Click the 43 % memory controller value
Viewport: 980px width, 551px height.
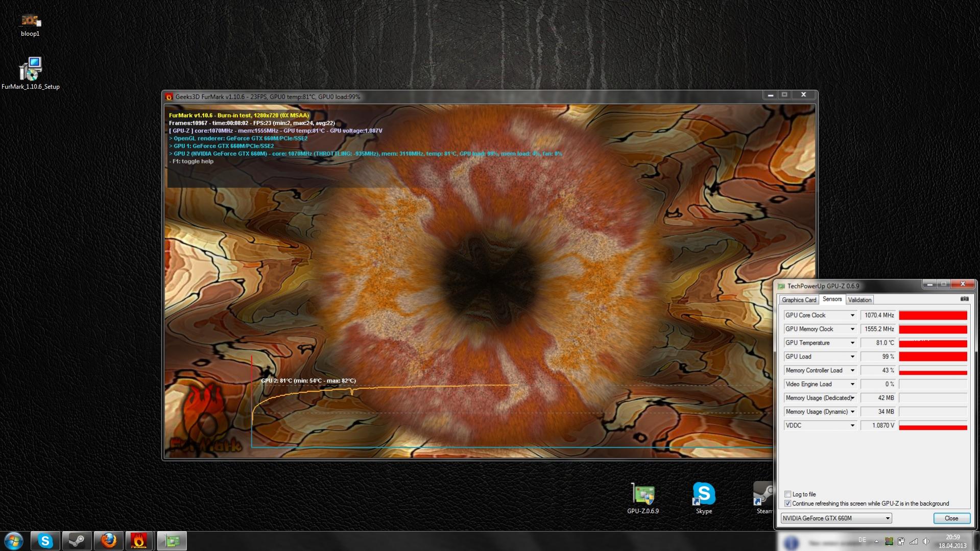pyautogui.click(x=879, y=371)
